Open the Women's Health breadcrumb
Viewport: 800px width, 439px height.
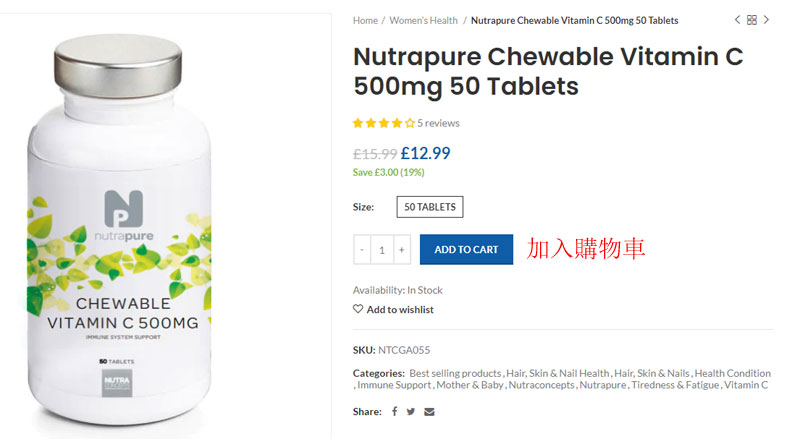coord(423,20)
